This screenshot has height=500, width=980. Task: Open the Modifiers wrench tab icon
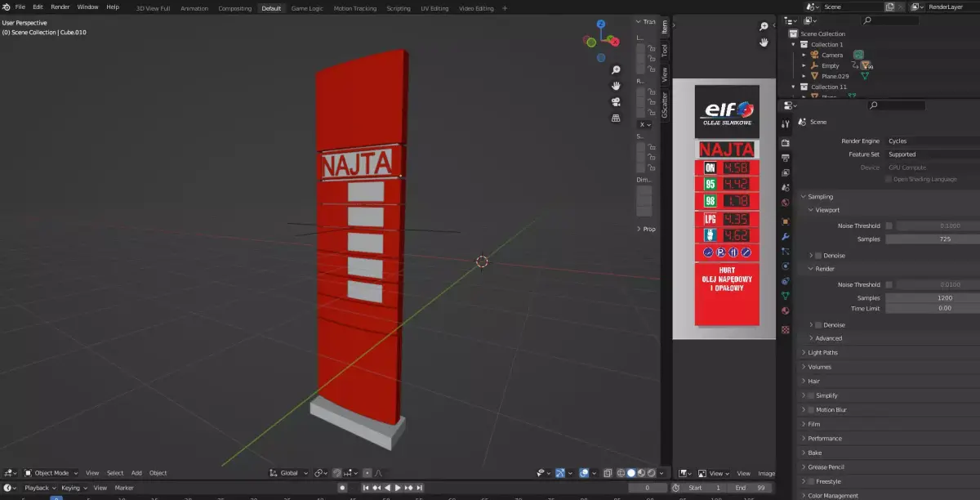786,236
